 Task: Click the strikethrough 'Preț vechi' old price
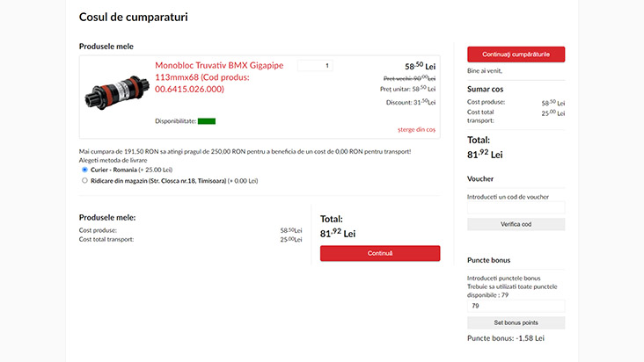407,77
